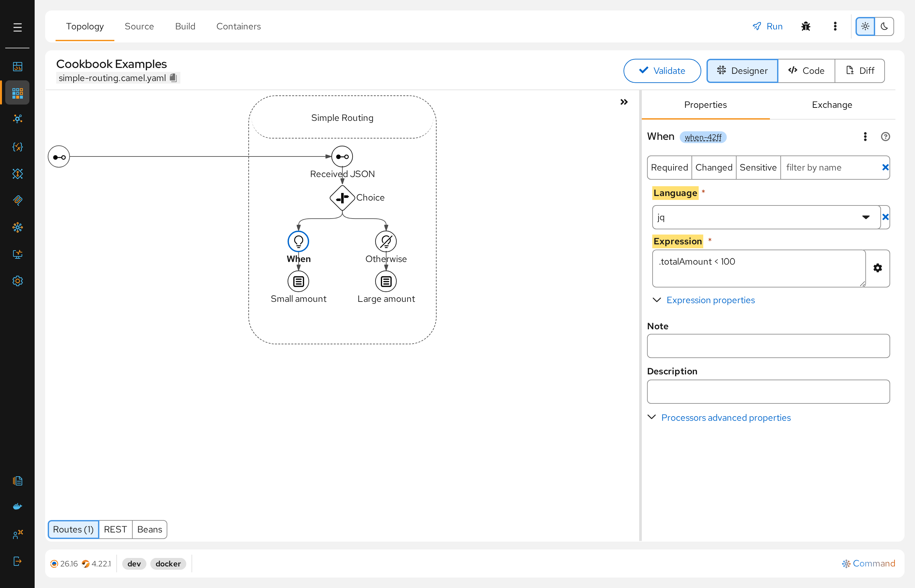Open the Docker whale icon in sidebar
Viewport: 915px width, 588px height.
17,507
